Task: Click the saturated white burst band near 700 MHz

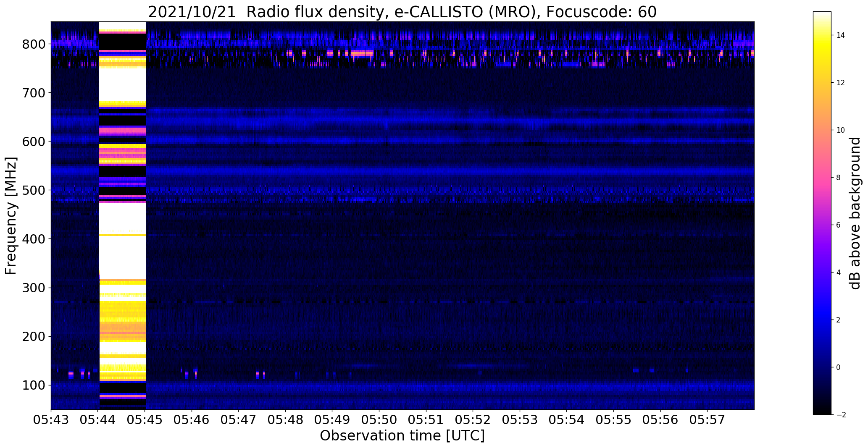Action: pyautogui.click(x=122, y=84)
